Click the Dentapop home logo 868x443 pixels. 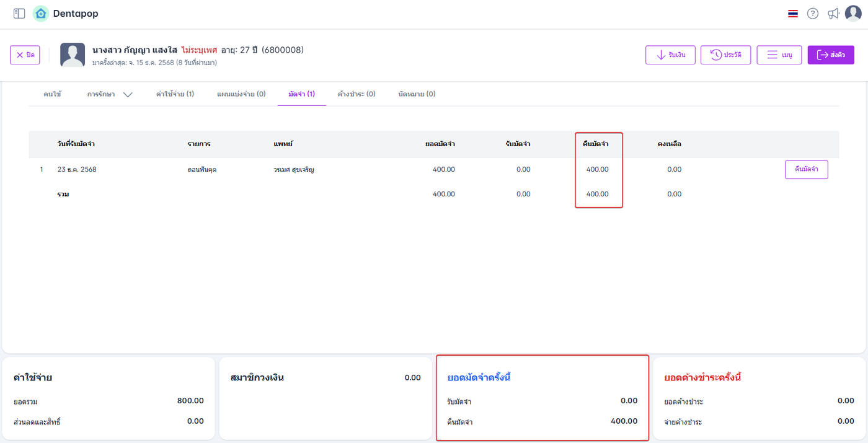41,14
